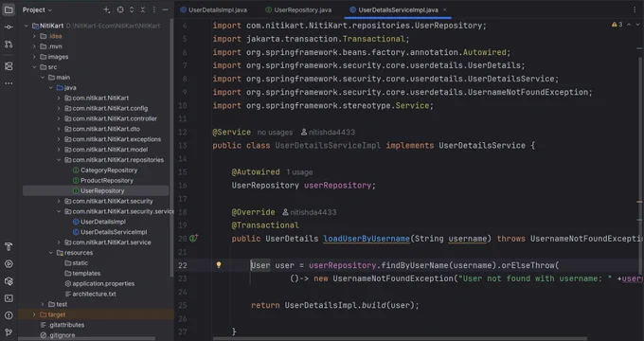Open the Services tool window icon
Viewport: 644px width, 341px height.
pyautogui.click(x=9, y=281)
